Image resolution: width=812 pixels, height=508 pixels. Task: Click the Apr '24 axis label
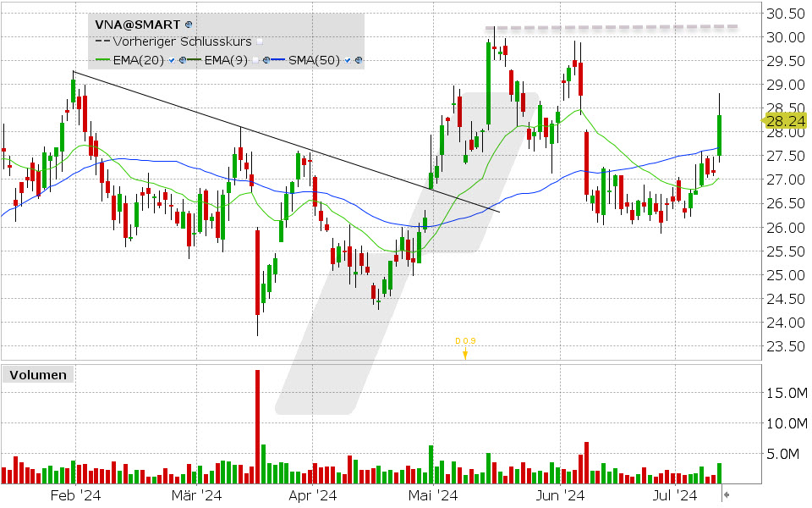pos(312,495)
